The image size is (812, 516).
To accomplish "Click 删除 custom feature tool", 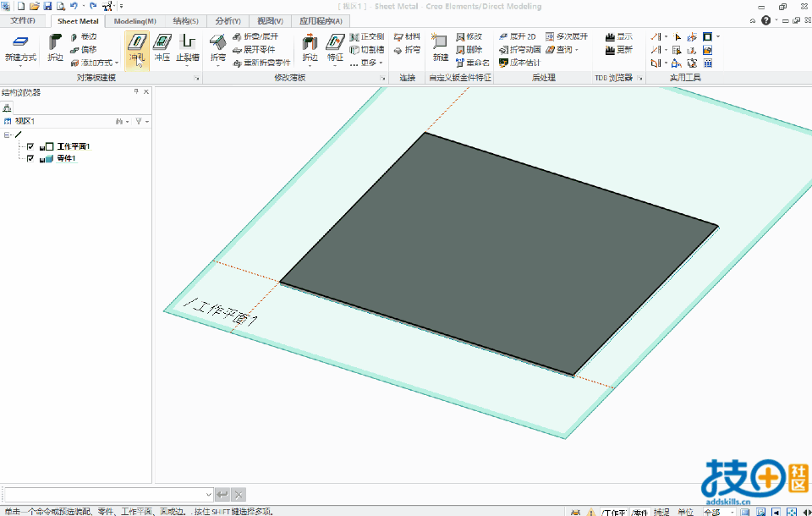I will tap(469, 50).
